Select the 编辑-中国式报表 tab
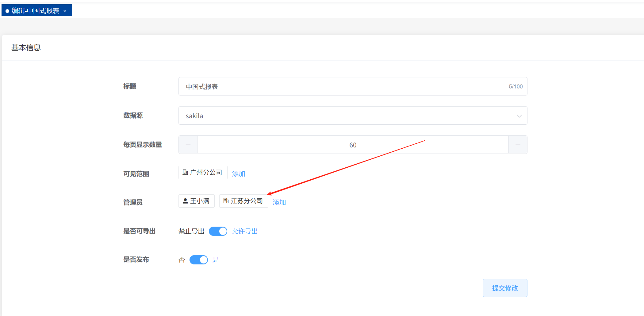 tap(35, 11)
